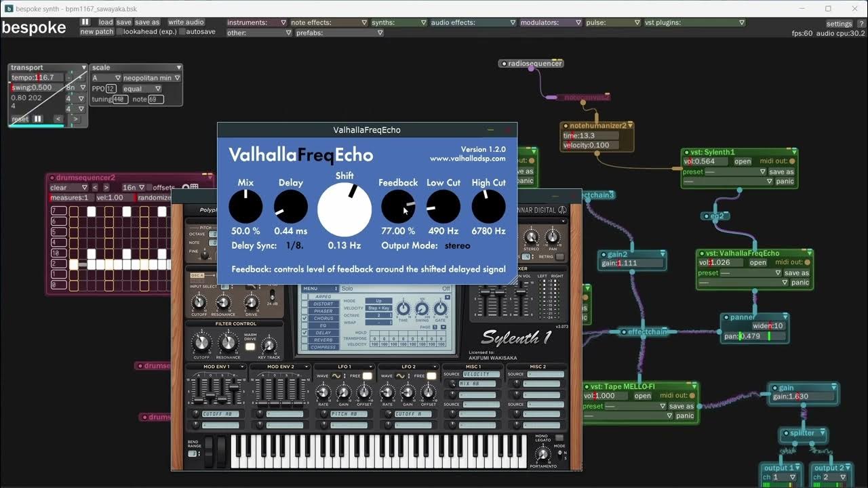Toggle the panner module enable dot

725,317
